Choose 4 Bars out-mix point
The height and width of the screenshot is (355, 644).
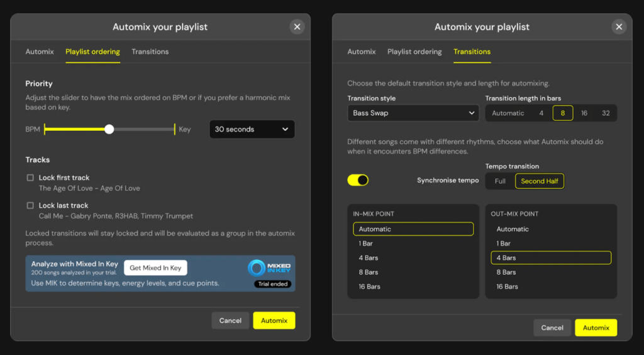click(551, 257)
